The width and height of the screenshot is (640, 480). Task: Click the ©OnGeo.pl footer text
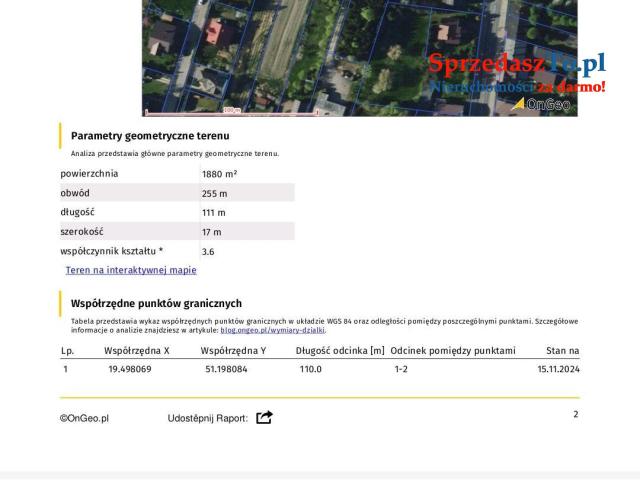click(84, 418)
